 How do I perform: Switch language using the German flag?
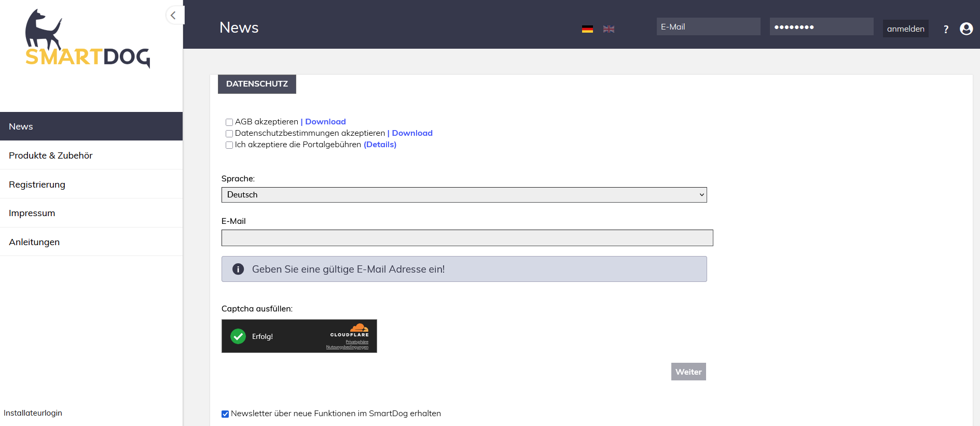587,29
